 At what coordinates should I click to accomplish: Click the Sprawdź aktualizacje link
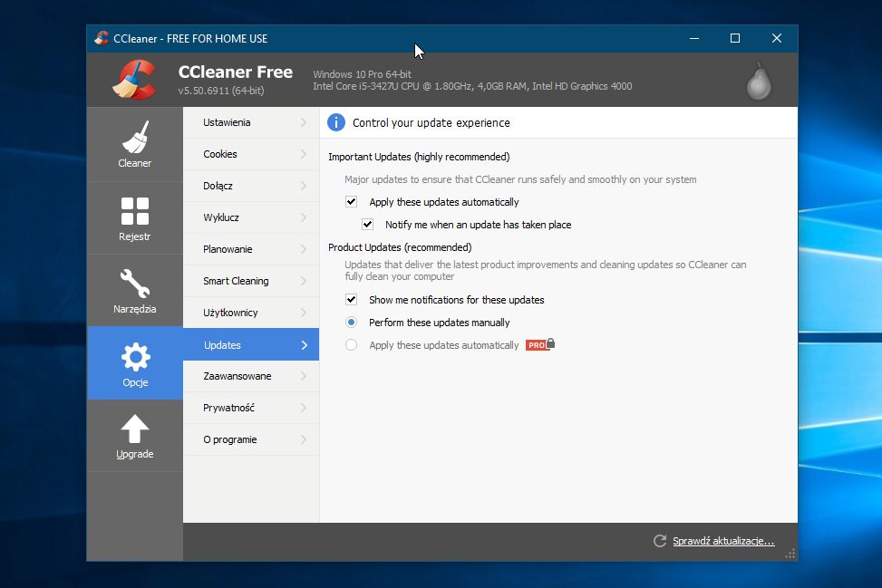click(722, 541)
